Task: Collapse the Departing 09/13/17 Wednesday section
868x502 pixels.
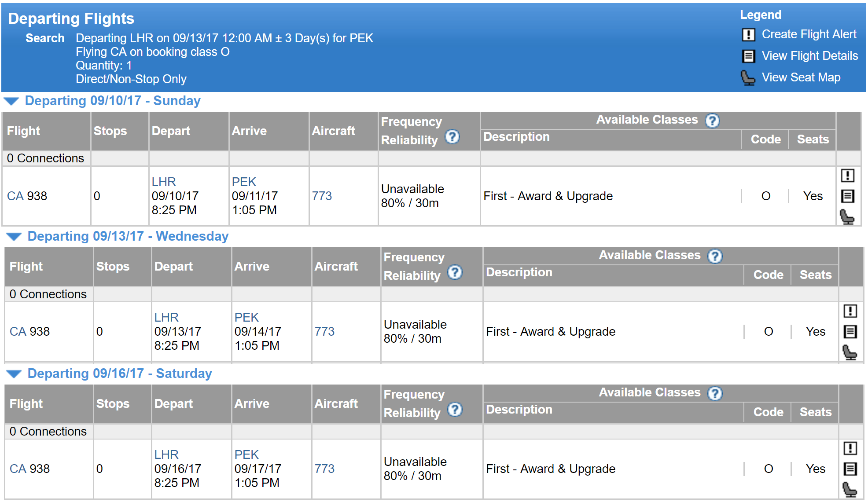Action: click(14, 237)
